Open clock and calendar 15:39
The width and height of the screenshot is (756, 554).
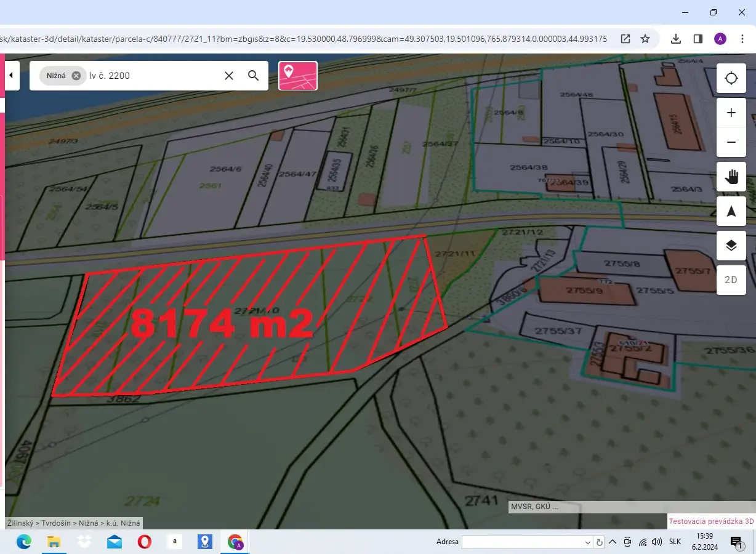point(704,542)
